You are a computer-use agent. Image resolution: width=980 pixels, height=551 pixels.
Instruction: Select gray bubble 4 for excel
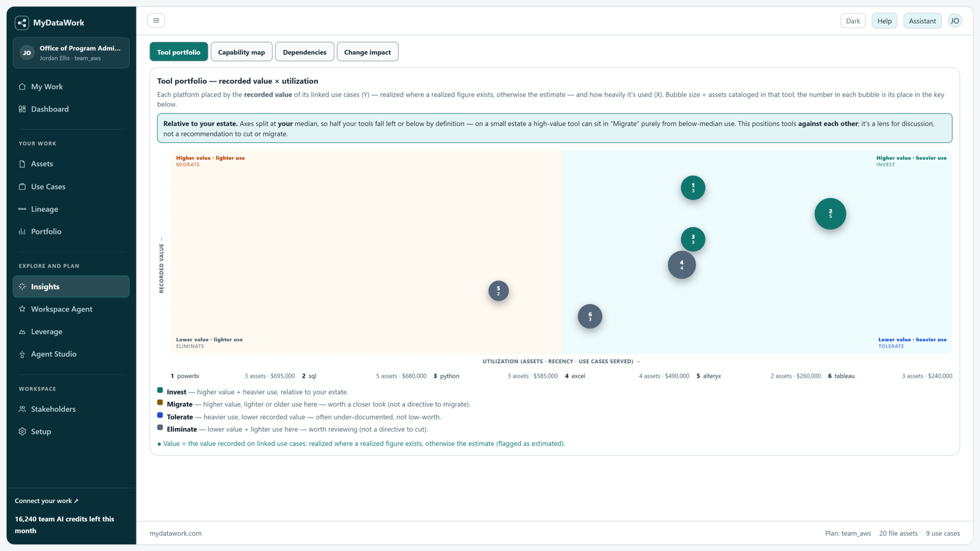coord(682,265)
